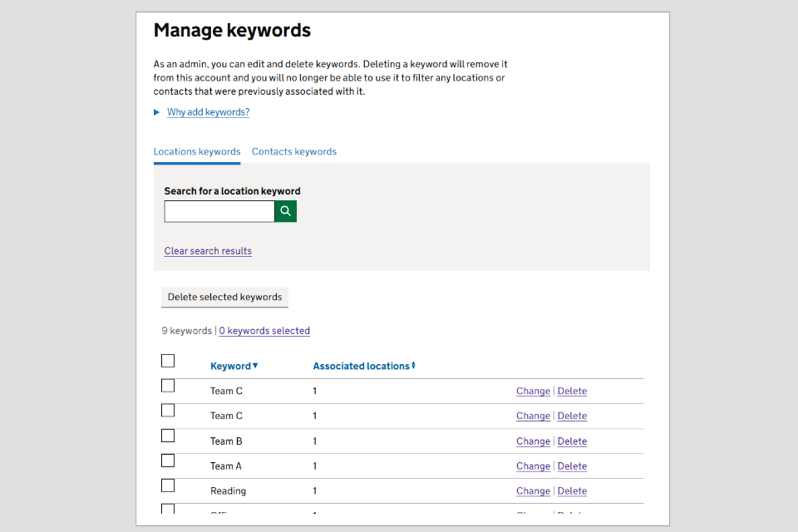Click Change on the Reading row
The width and height of the screenshot is (798, 532).
pyautogui.click(x=533, y=491)
